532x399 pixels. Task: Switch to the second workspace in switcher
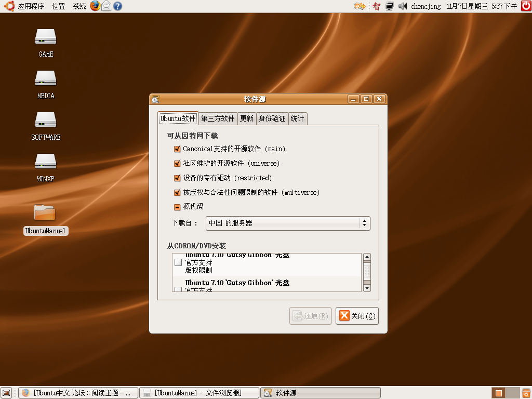tap(513, 393)
